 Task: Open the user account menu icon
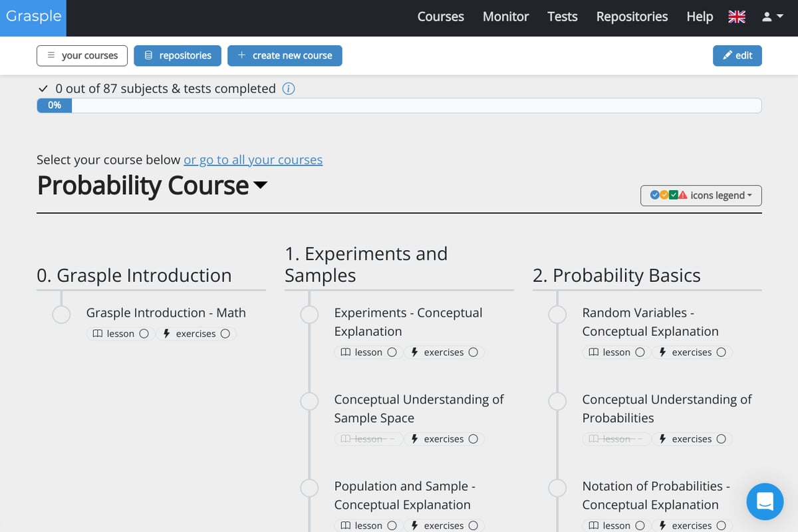(x=772, y=17)
